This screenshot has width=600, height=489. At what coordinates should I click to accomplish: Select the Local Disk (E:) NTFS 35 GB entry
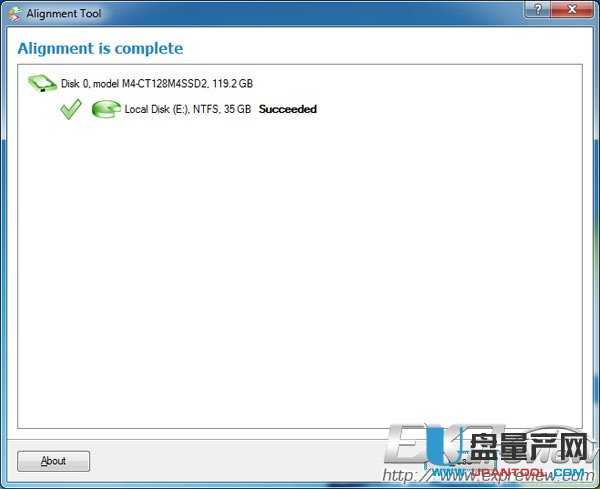pos(188,109)
